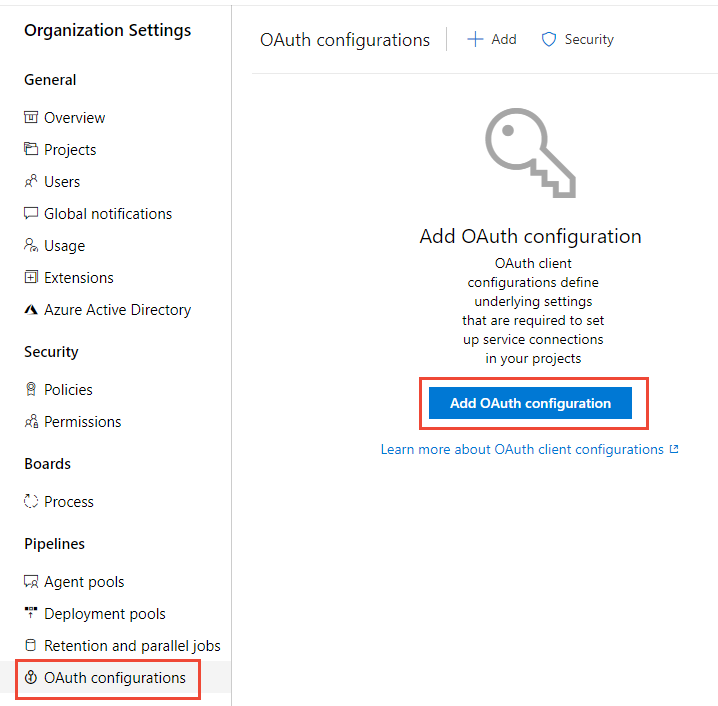Click the Process circular icon

click(31, 501)
